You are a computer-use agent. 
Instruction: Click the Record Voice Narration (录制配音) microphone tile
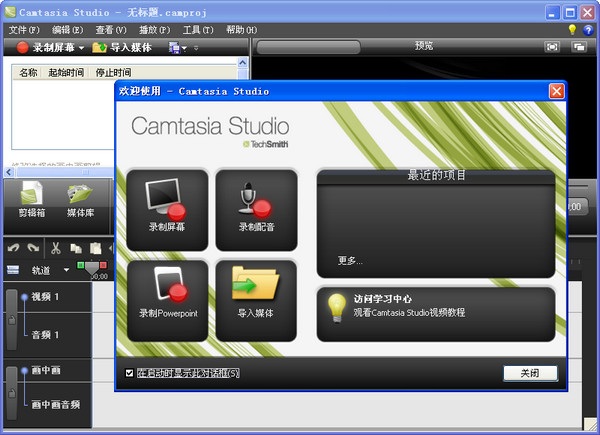256,208
